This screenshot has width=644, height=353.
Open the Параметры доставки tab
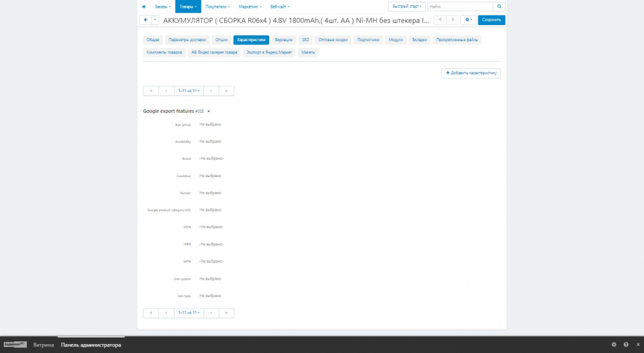(187, 40)
